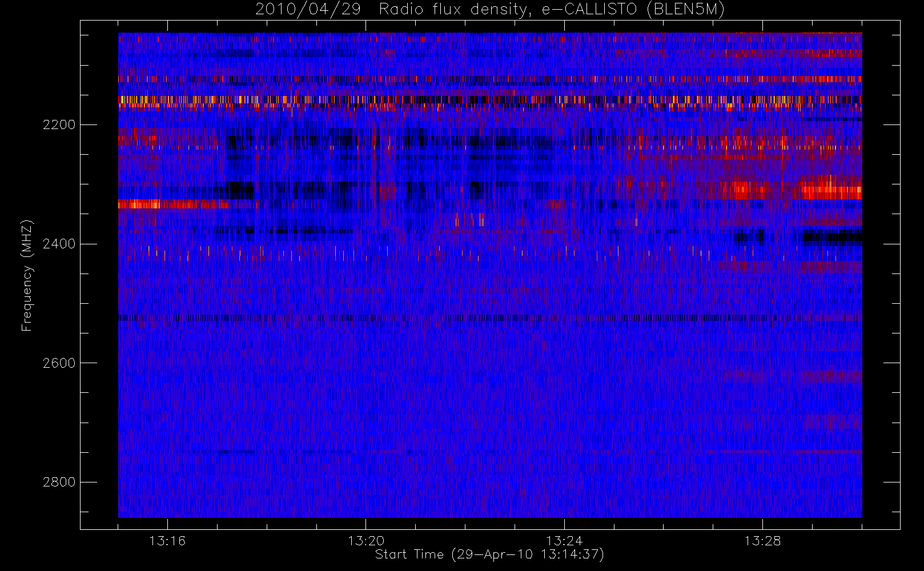Click the 'Frequency (MHZ)' axis label

27,275
